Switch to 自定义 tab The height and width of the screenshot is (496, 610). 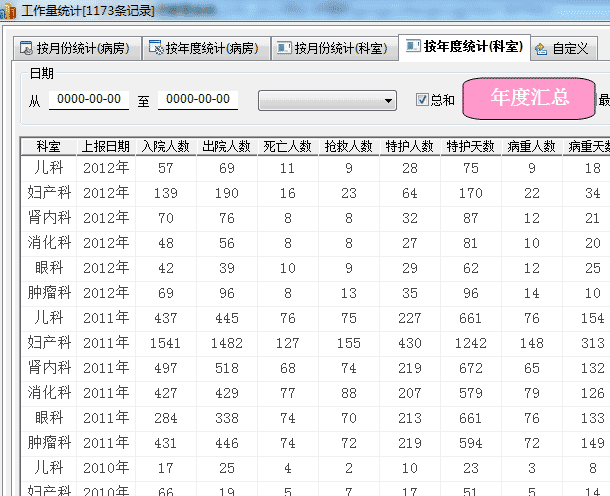pyautogui.click(x=570, y=48)
